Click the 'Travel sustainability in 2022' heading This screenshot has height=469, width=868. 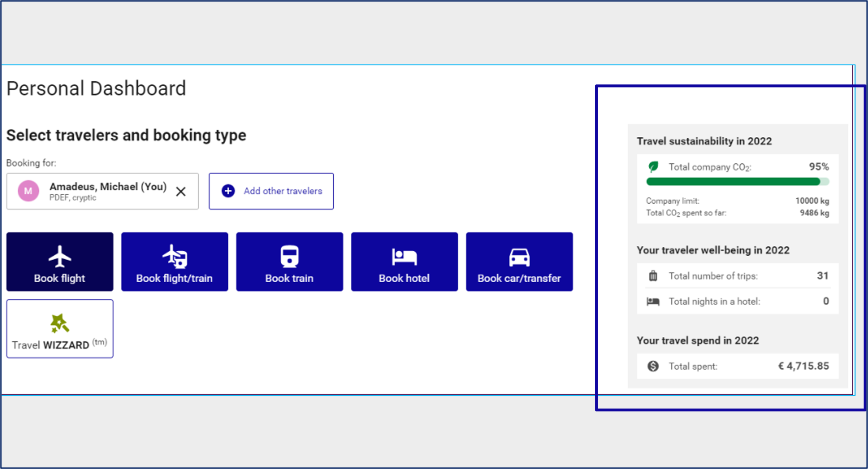[x=704, y=141]
